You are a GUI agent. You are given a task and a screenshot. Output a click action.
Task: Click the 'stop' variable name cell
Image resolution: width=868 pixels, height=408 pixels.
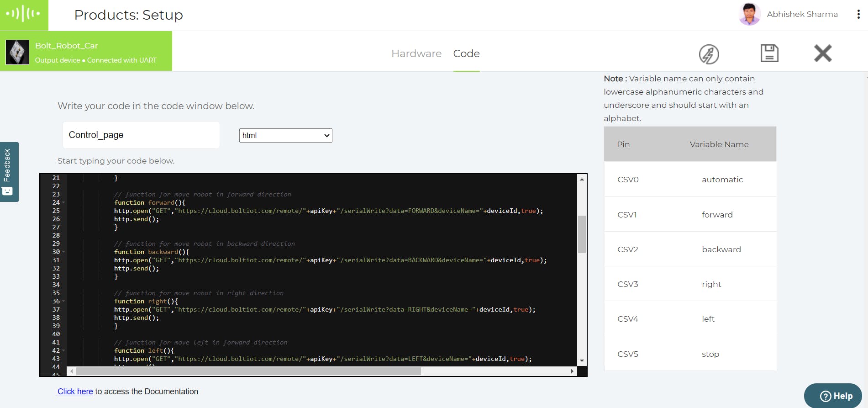click(710, 354)
